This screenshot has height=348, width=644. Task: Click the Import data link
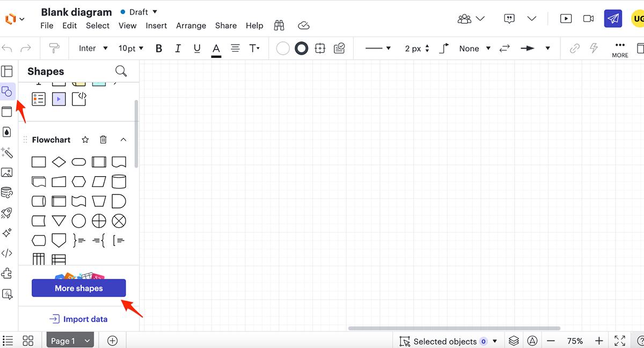point(78,318)
